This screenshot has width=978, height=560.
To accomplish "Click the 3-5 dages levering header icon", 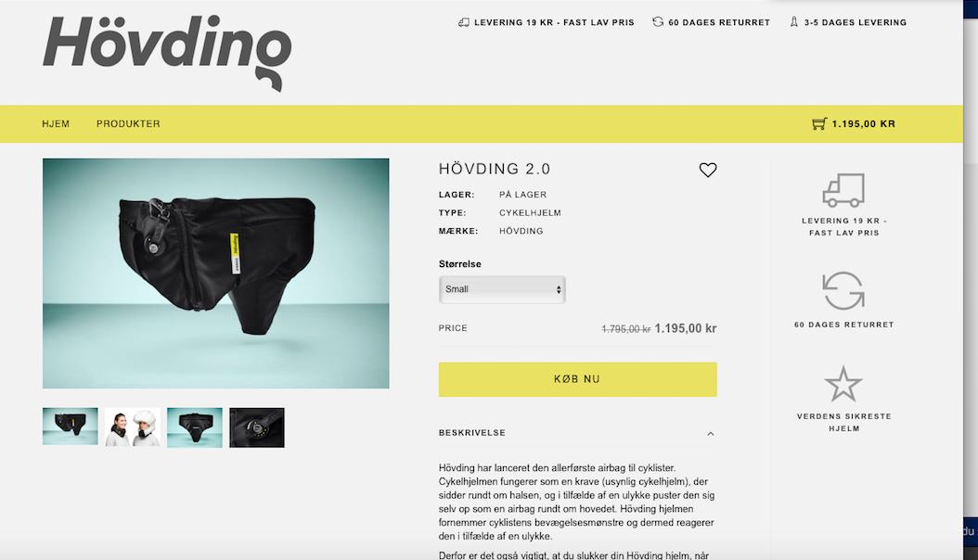I will tap(794, 22).
